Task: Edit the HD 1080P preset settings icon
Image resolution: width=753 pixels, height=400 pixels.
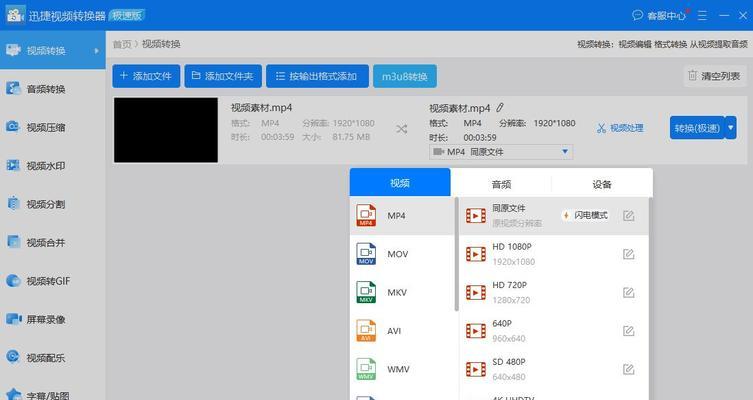Action: [629, 254]
